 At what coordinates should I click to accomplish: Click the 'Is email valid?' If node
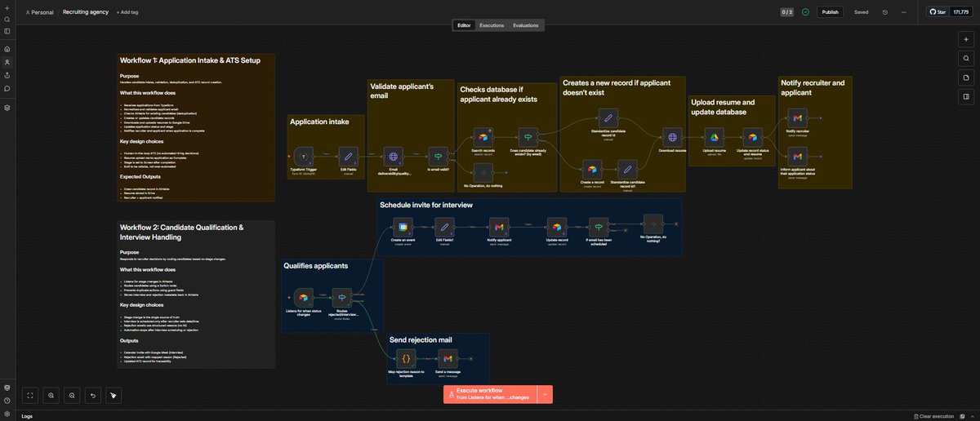(x=437, y=157)
